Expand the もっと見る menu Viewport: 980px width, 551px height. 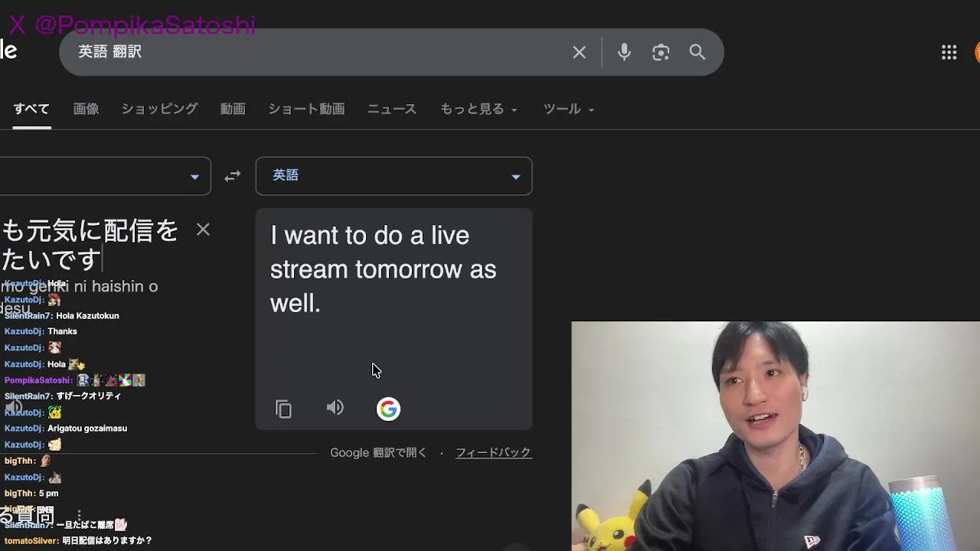[x=479, y=109]
